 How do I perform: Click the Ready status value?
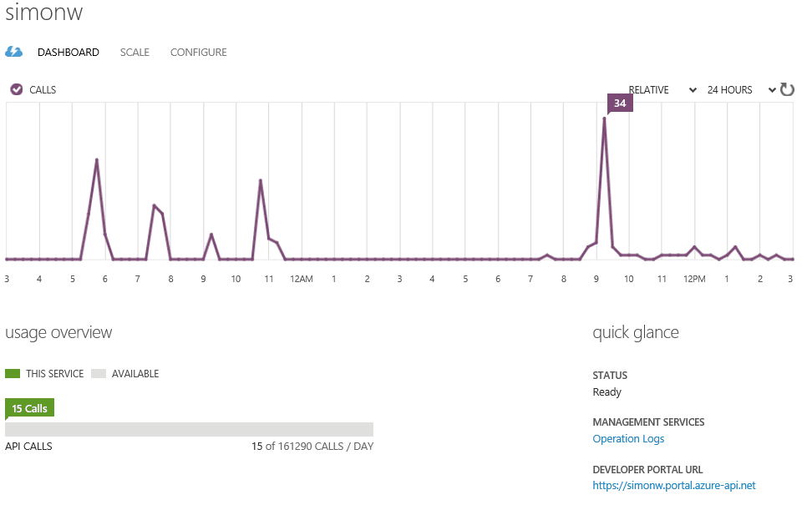[x=607, y=392]
